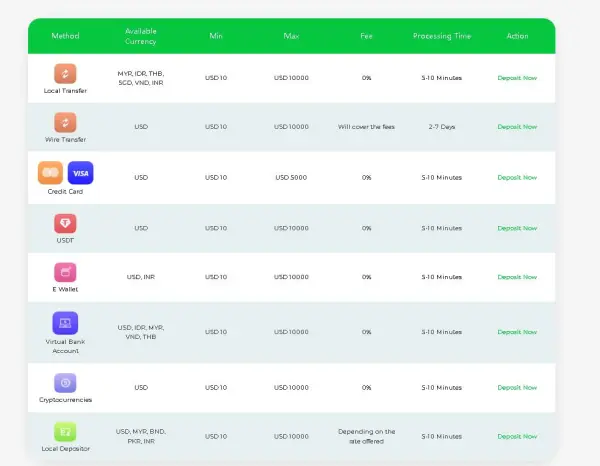Click the Processing Time column header
This screenshot has height=466, width=600.
[x=441, y=36]
